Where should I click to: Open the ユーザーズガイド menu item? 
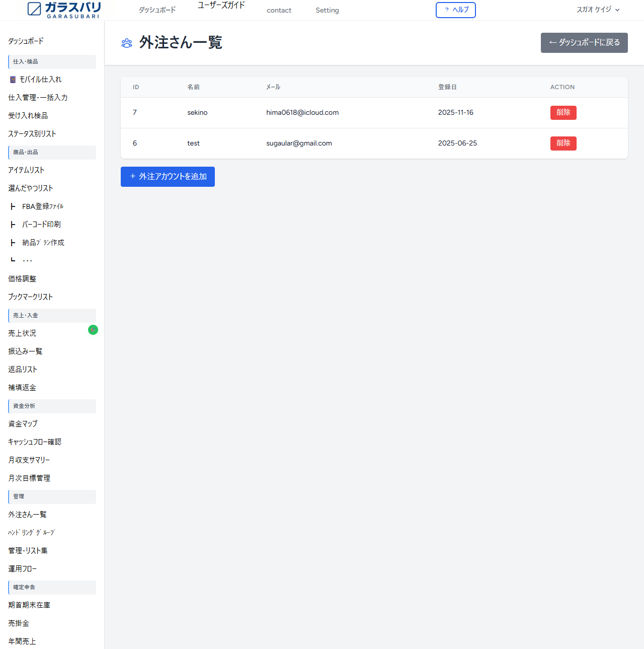point(221,5)
